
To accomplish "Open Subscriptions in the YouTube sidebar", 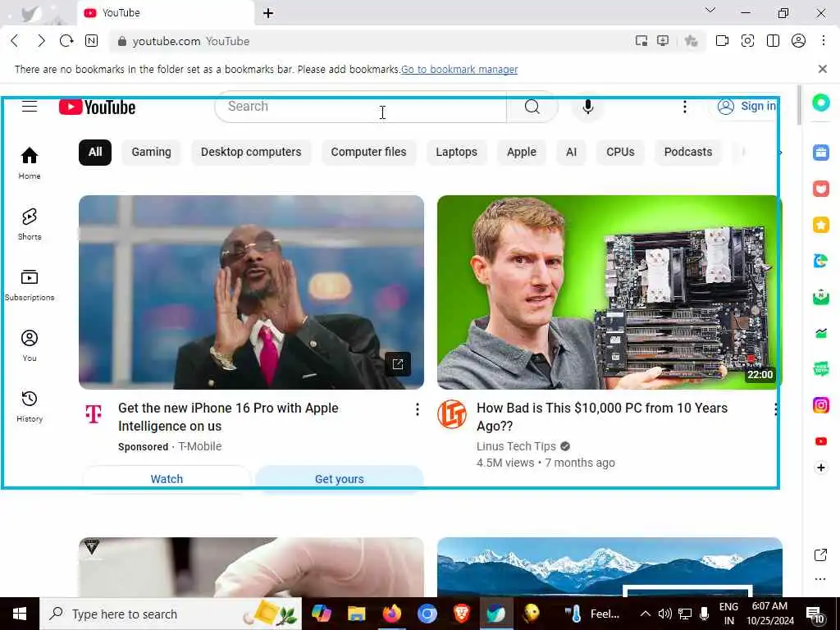I will click(x=30, y=285).
